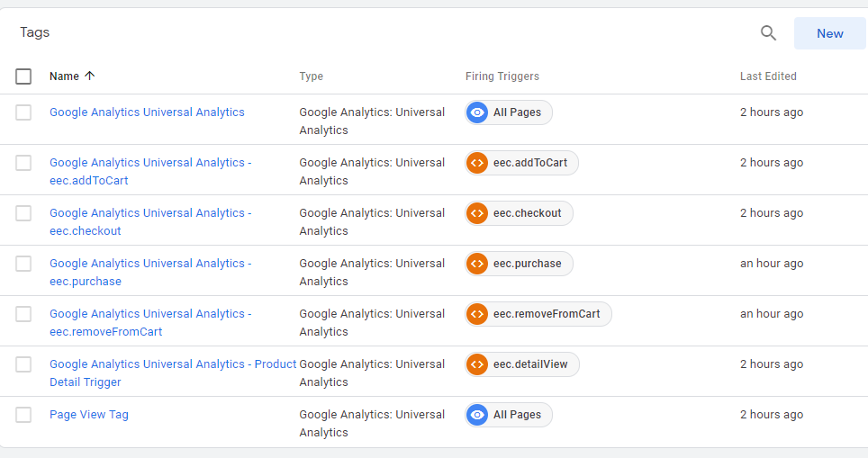Image resolution: width=868 pixels, height=458 pixels.
Task: Create a tag with New button
Action: point(830,33)
